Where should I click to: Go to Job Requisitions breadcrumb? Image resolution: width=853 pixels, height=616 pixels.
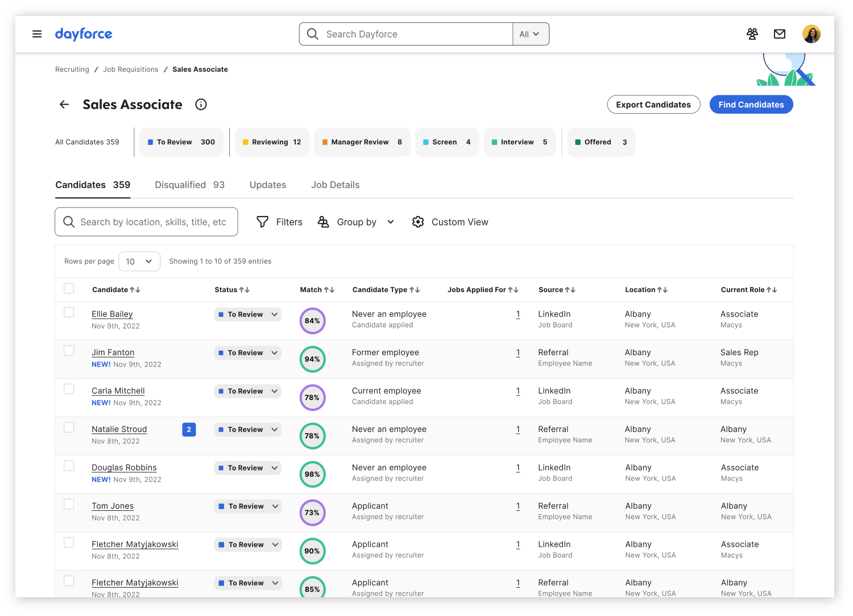[131, 69]
